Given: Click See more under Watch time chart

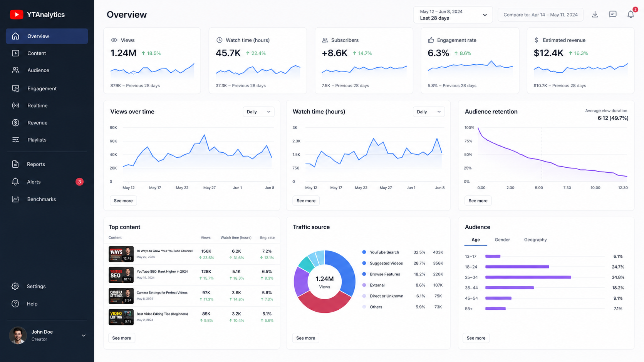Looking at the screenshot, I should coord(306,201).
